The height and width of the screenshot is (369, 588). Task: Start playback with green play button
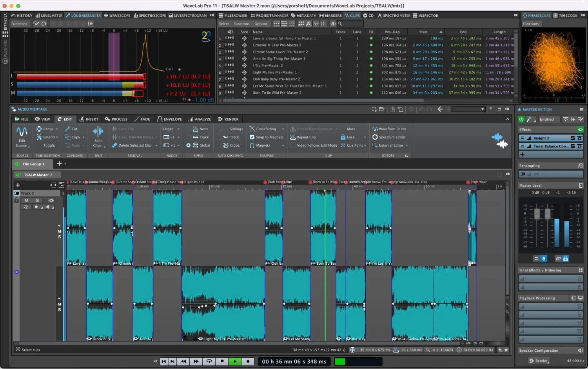[x=235, y=362]
